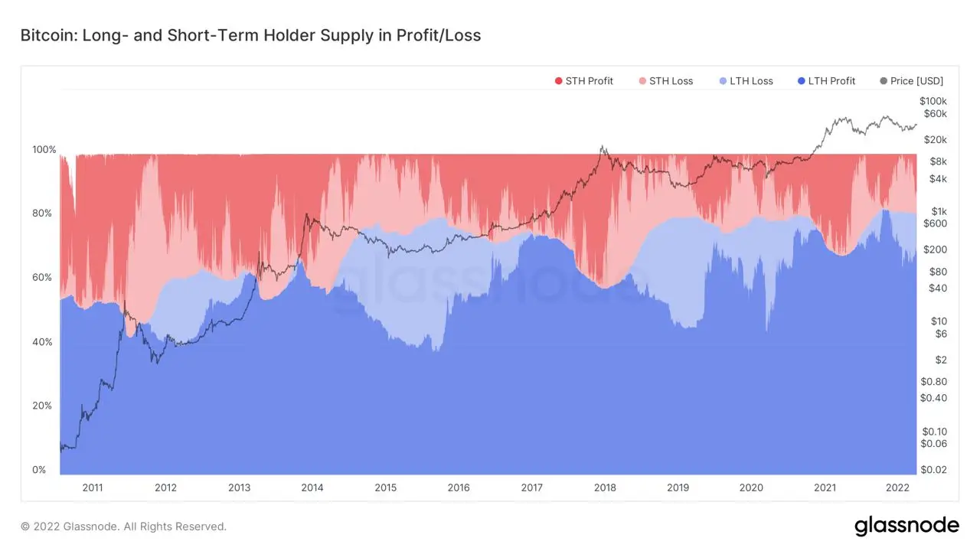Image resolution: width=980 pixels, height=551 pixels.
Task: Select the 2011 x-axis year label
Action: point(93,487)
